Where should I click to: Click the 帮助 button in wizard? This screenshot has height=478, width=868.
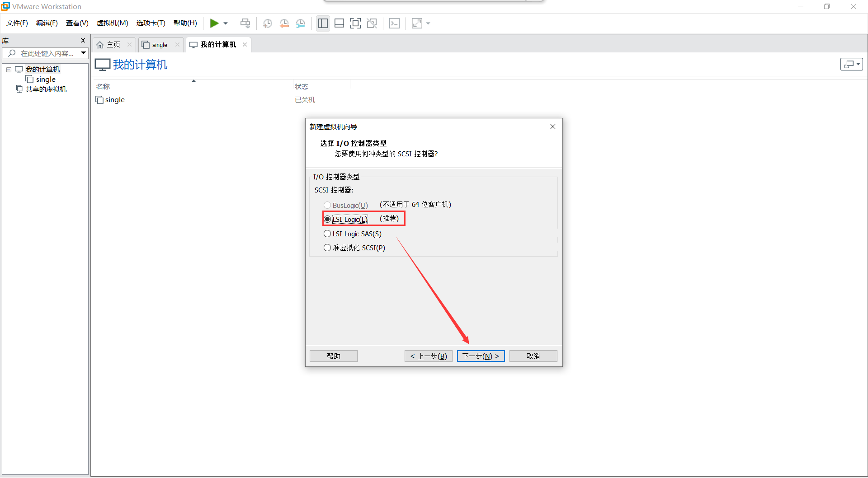(x=334, y=356)
